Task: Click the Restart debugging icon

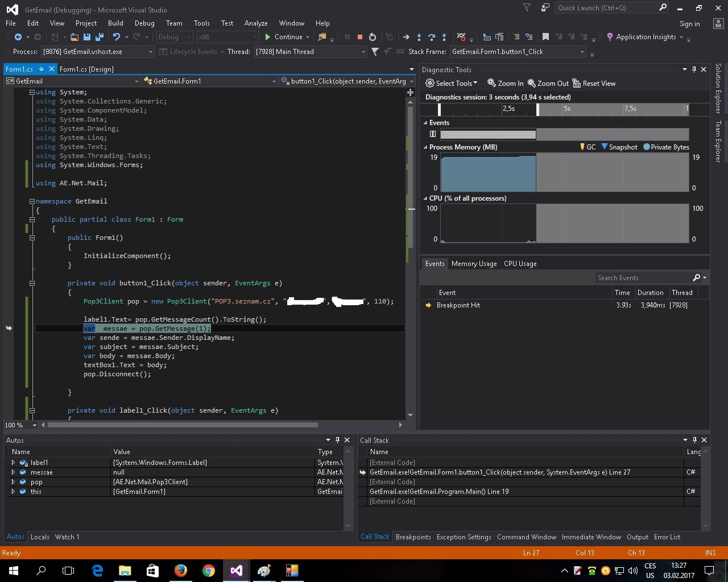Action: pyautogui.click(x=373, y=37)
